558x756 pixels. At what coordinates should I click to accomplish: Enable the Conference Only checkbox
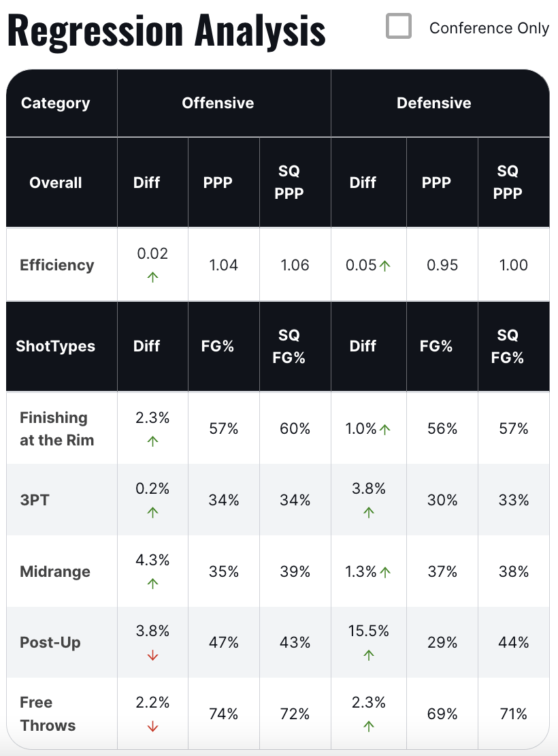click(x=399, y=26)
